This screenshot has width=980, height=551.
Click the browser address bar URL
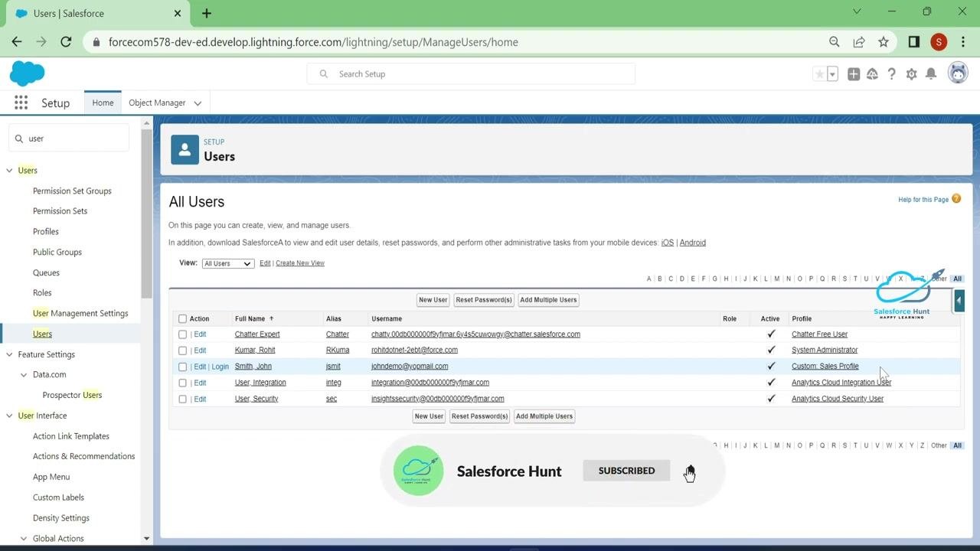pos(313,42)
